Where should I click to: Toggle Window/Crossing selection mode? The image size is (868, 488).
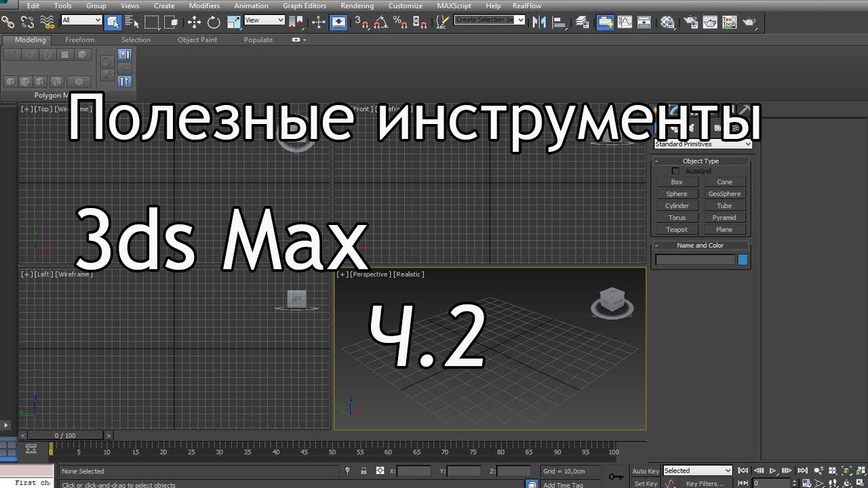pyautogui.click(x=170, y=22)
